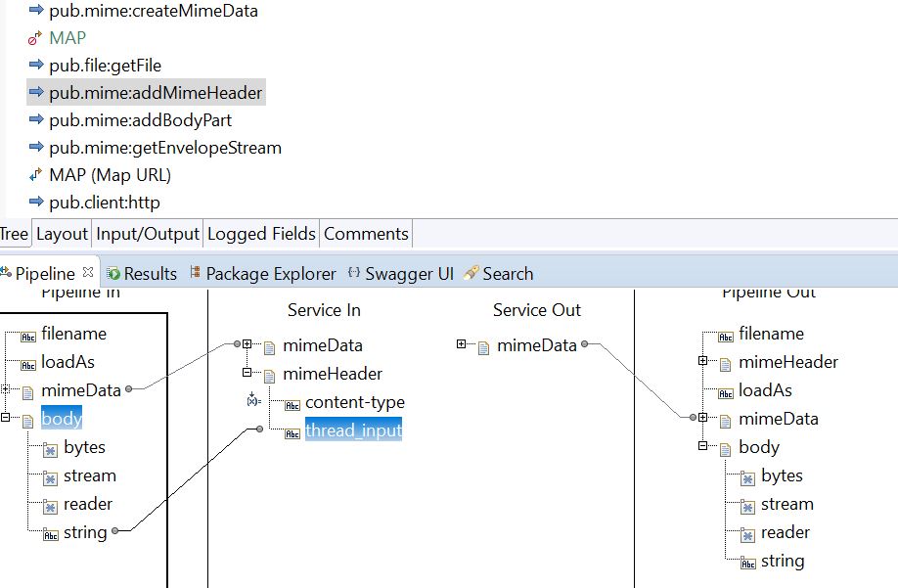Open the Input/Output tab

click(x=147, y=234)
